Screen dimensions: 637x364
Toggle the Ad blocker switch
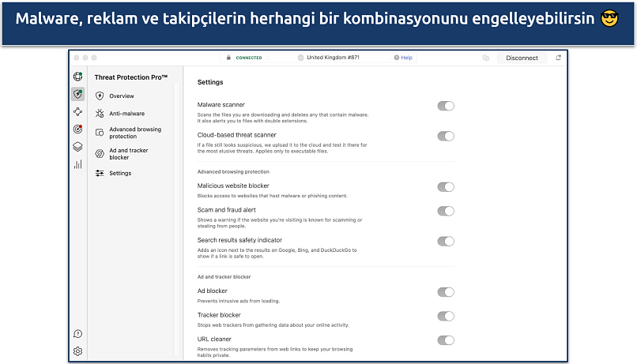click(x=446, y=292)
